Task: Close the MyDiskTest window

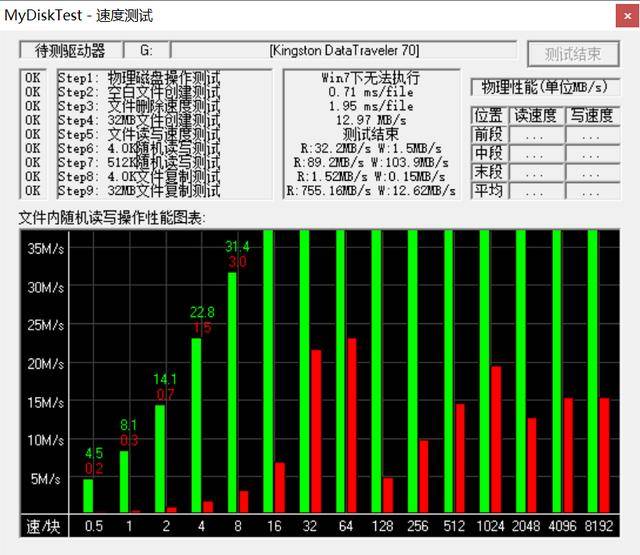Action: 628,16
